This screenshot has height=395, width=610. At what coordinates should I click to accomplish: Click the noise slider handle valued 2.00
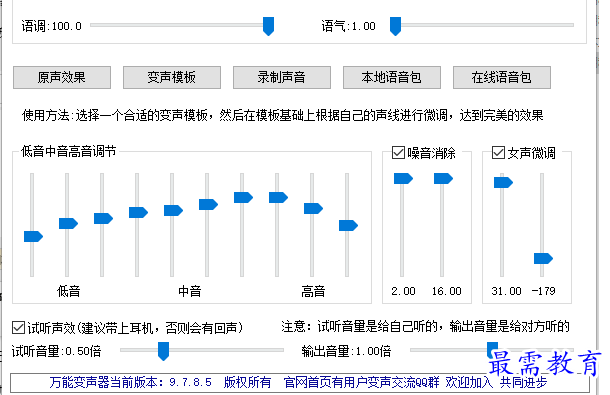(403, 179)
